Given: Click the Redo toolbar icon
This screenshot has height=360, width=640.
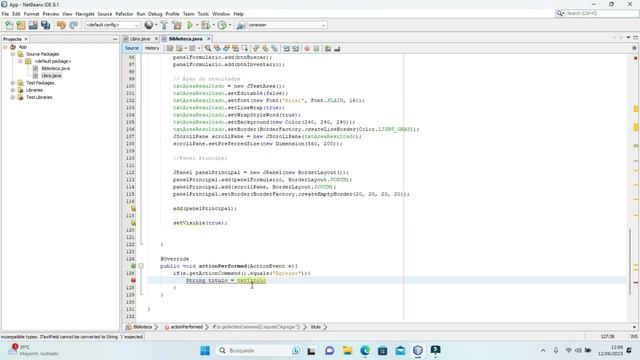Looking at the screenshot, I should click(73, 25).
